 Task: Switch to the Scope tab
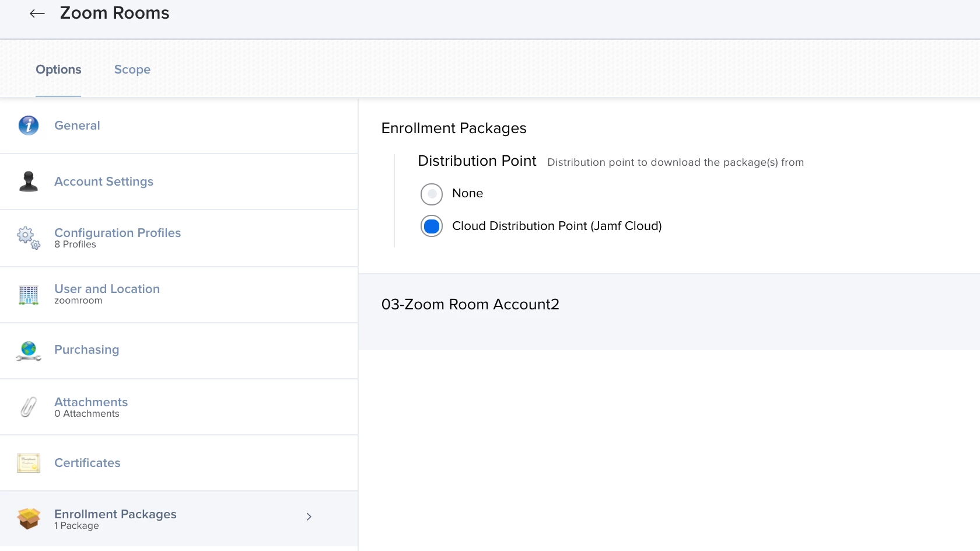click(132, 69)
